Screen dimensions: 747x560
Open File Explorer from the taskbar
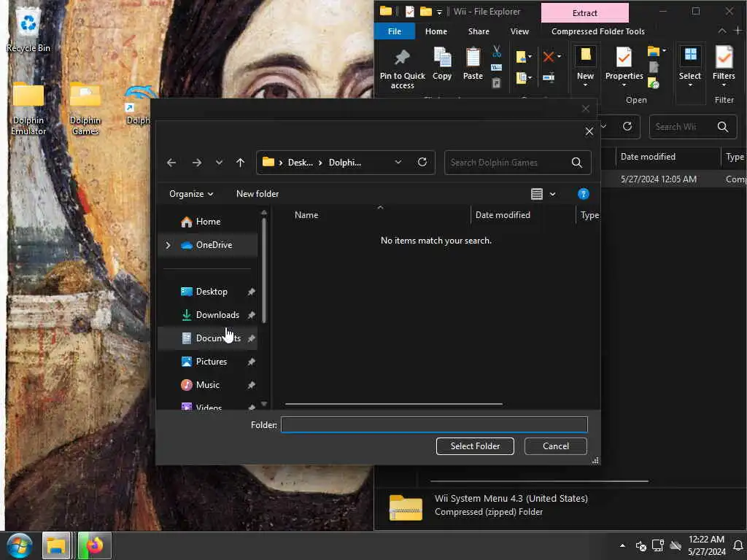pos(56,545)
